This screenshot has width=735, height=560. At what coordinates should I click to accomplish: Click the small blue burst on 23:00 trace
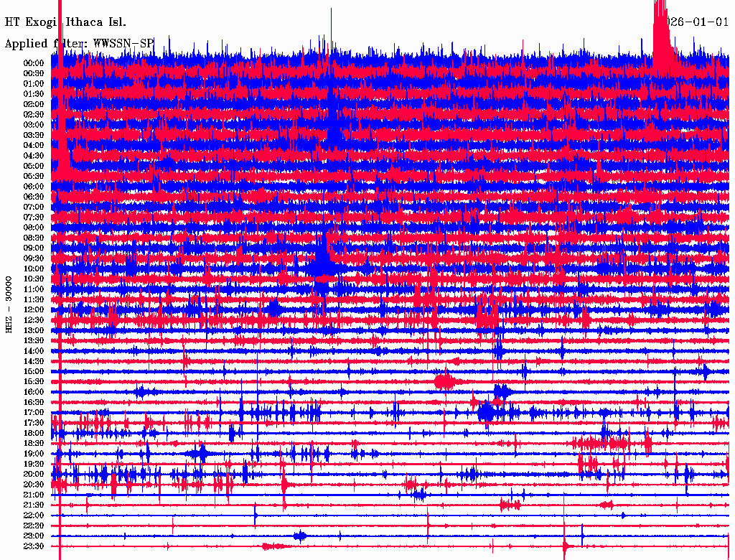tap(300, 536)
